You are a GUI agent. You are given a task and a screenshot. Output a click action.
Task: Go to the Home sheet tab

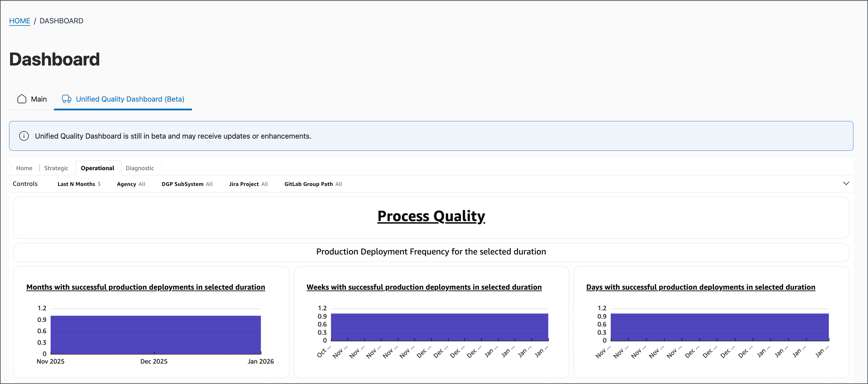coord(24,168)
